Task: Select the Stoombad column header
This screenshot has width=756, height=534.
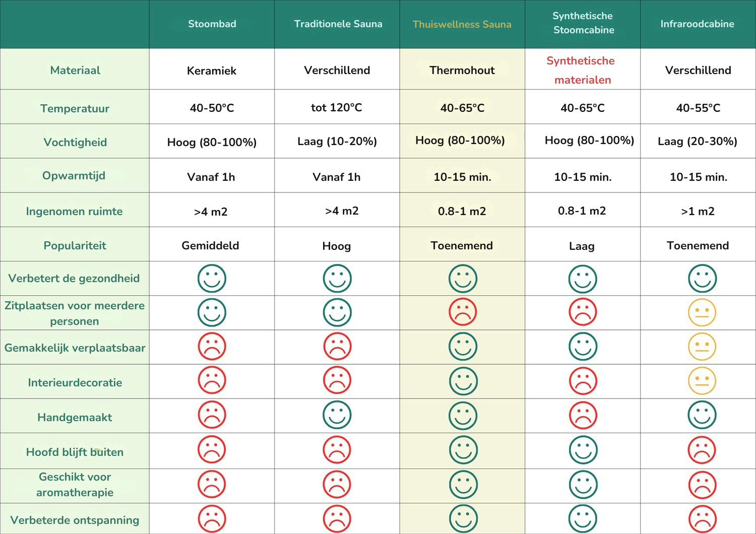Action: click(x=212, y=24)
